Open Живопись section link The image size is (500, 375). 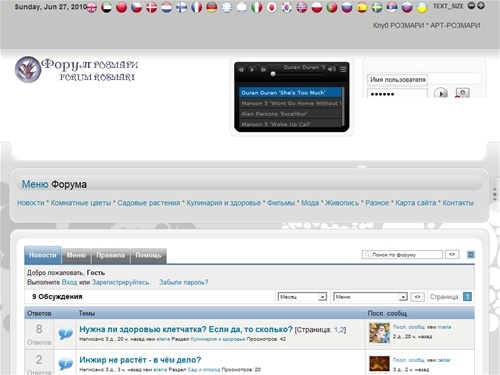point(342,203)
